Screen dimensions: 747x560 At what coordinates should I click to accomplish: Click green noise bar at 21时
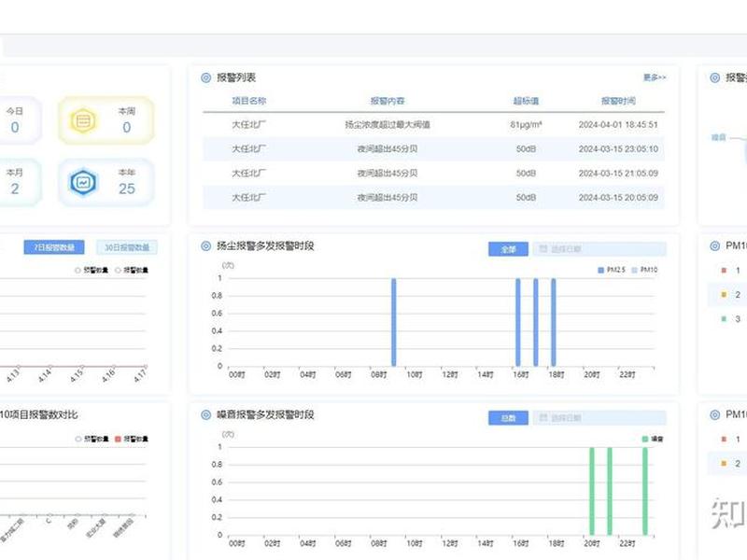coord(610,491)
